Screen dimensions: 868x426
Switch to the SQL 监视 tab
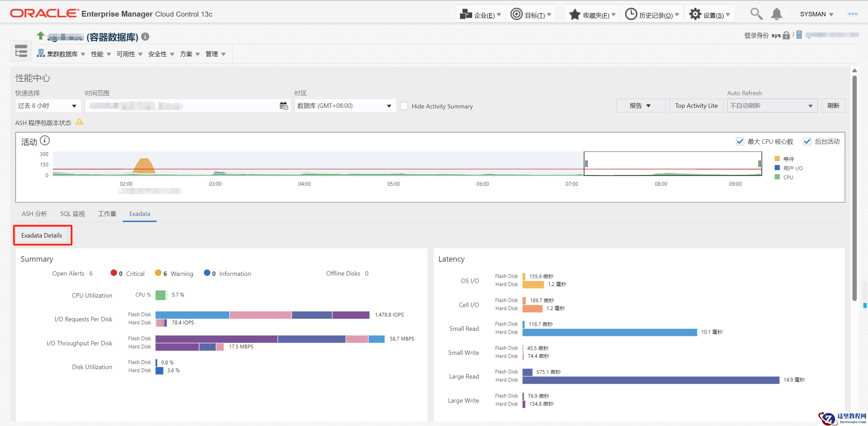coord(73,214)
